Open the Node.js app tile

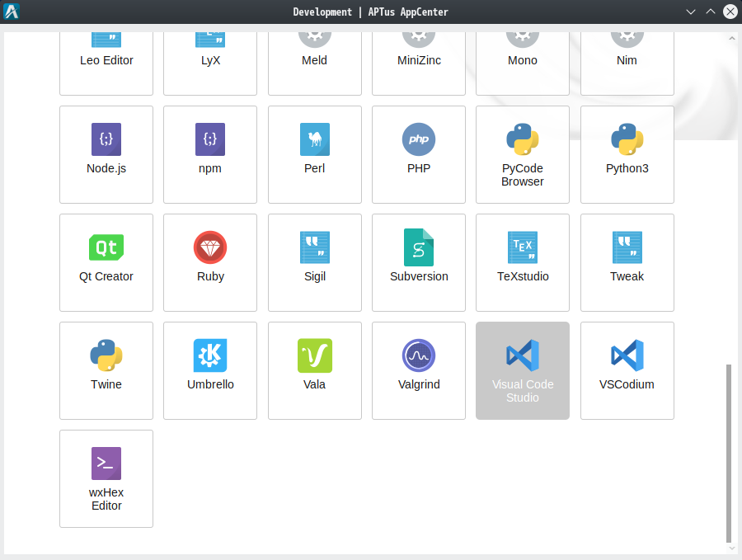point(106,154)
